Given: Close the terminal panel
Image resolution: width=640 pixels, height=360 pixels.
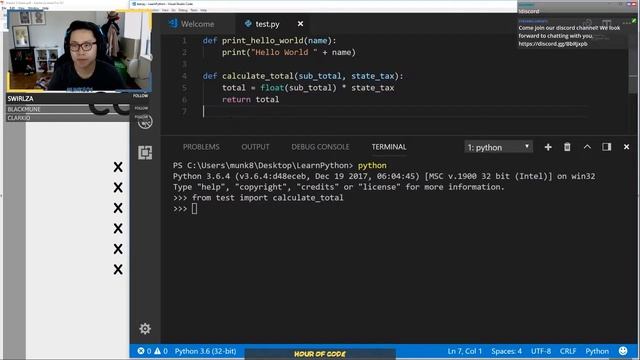Looking at the screenshot, I should pyautogui.click(x=626, y=147).
